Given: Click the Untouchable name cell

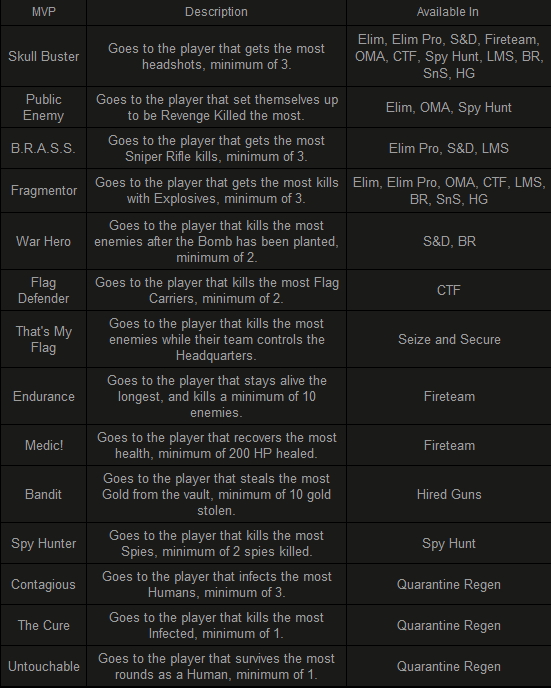Looking at the screenshot, I should 43,666.
